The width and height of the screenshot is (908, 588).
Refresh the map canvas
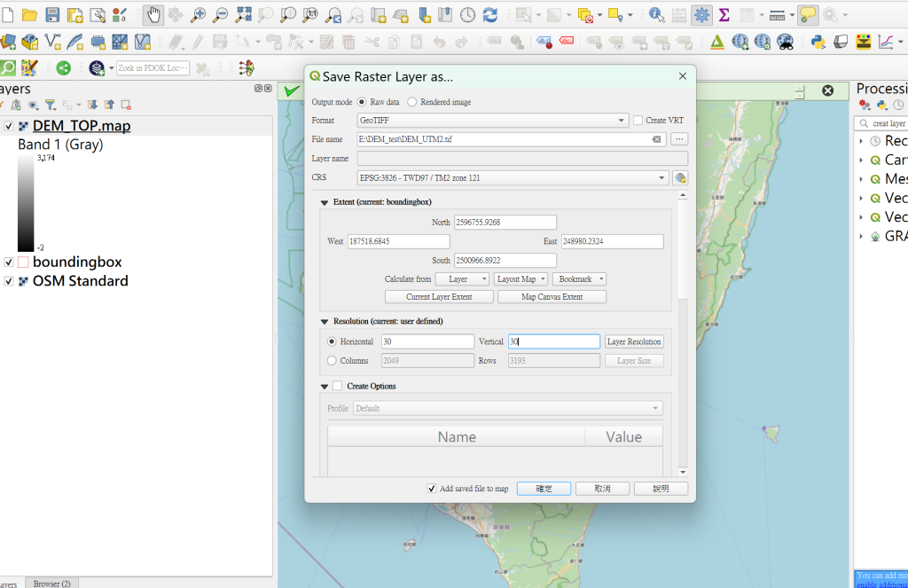[489, 15]
